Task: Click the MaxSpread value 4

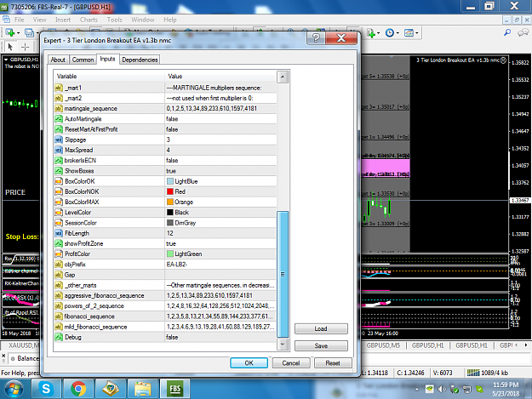Action: click(x=169, y=150)
